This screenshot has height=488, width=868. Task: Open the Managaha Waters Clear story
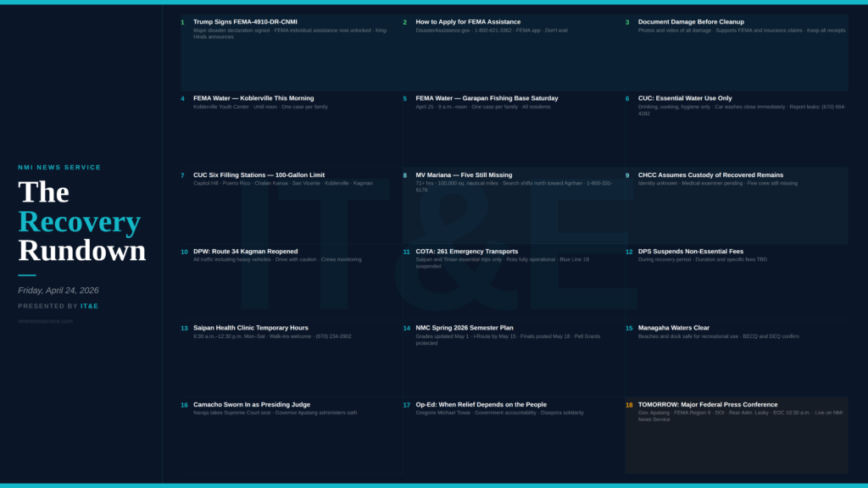click(674, 328)
